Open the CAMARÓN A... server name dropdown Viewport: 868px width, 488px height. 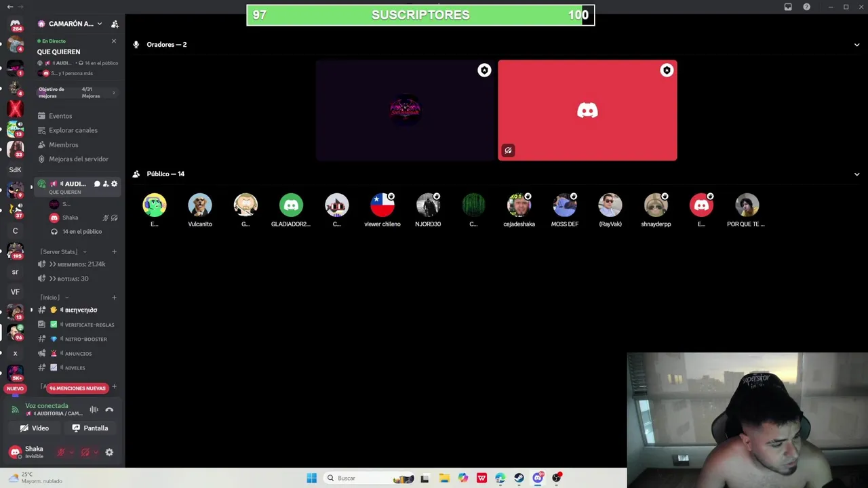71,24
